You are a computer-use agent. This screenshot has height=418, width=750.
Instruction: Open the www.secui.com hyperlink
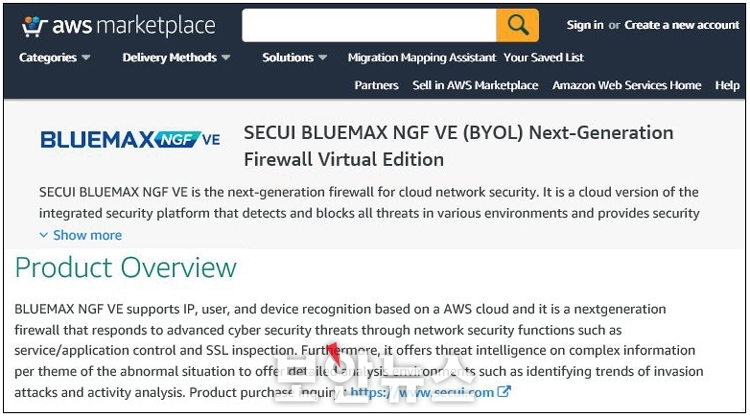point(422,392)
